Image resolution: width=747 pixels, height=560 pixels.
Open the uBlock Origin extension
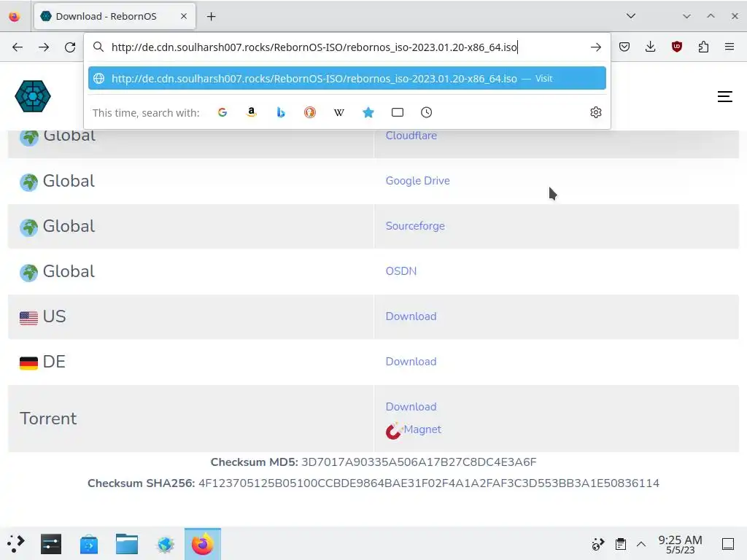pos(677,47)
